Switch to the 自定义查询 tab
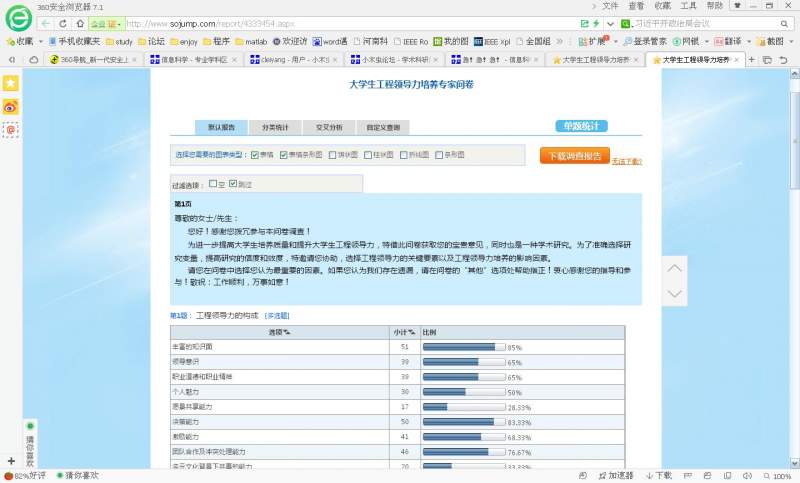Image resolution: width=800 pixels, height=483 pixels. (x=383, y=128)
